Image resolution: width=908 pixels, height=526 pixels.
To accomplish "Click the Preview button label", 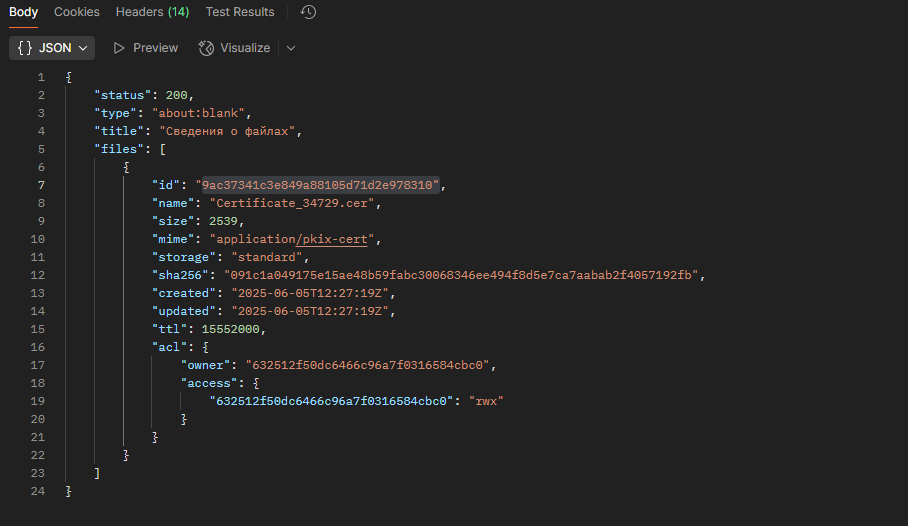I will (155, 48).
